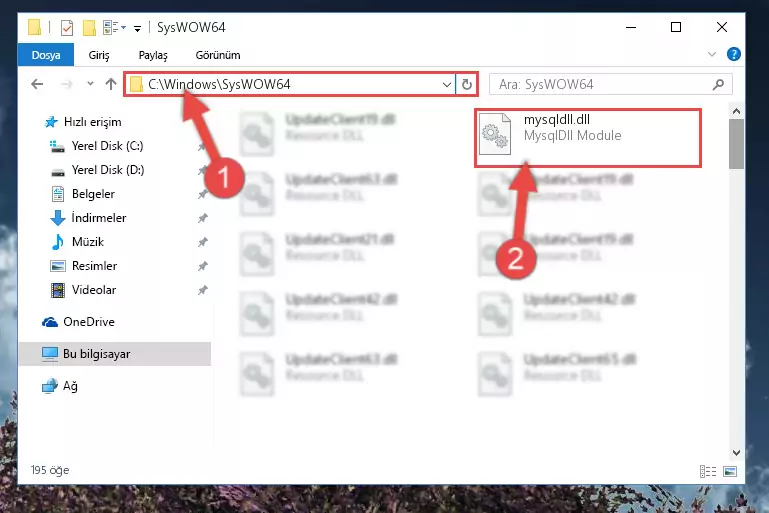
Task: Click the 195 öğe status text
Action: tap(50, 470)
